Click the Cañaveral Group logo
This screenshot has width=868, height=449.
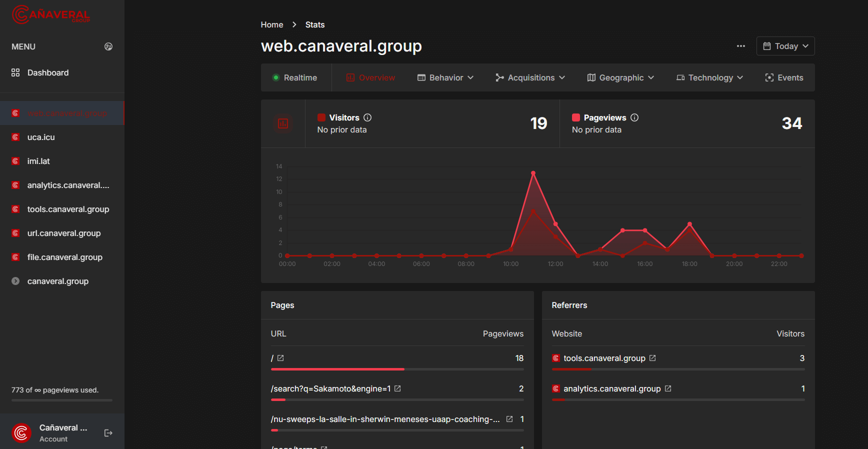point(51,14)
